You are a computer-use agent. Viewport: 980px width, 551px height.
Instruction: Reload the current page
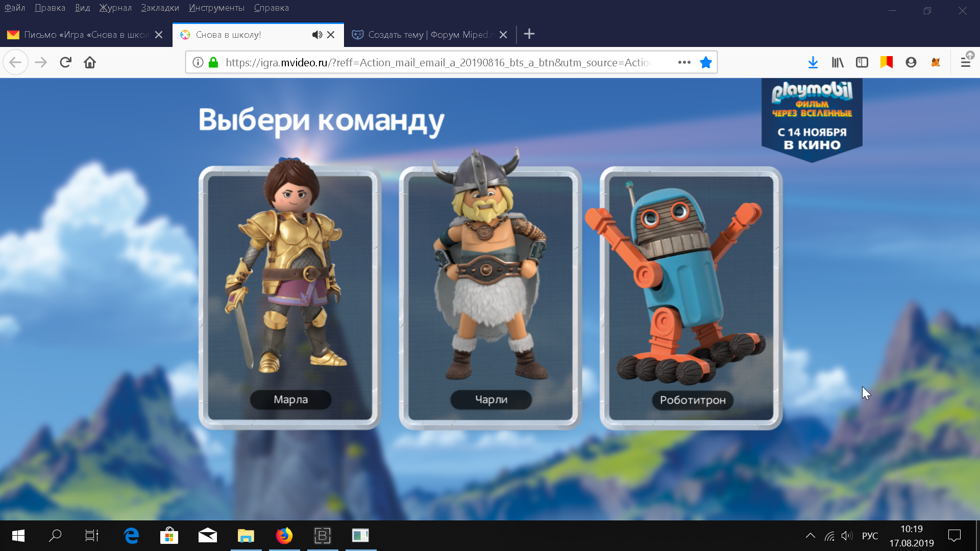click(x=65, y=62)
